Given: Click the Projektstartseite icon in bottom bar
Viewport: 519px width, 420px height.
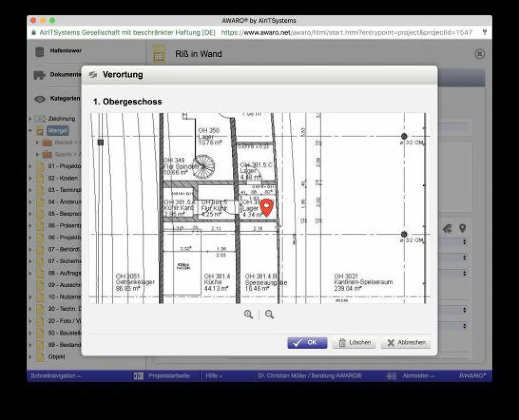Looking at the screenshot, I should click(139, 376).
